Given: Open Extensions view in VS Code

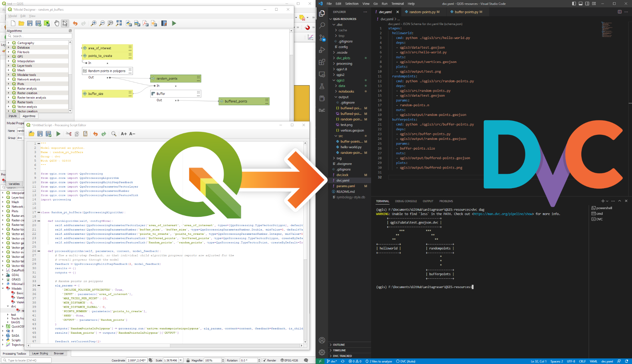Looking at the screenshot, I should tap(322, 62).
